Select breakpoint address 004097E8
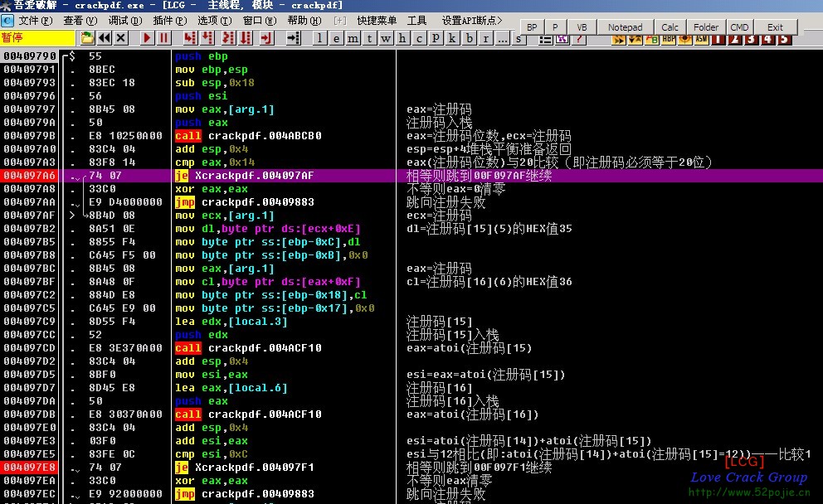Screen dimensions: 823x504 point(30,468)
